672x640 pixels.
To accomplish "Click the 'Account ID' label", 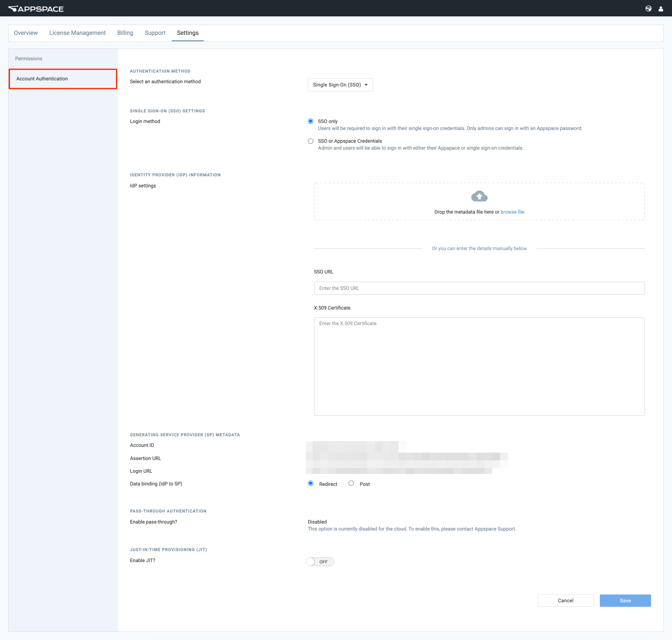I will coord(142,445).
